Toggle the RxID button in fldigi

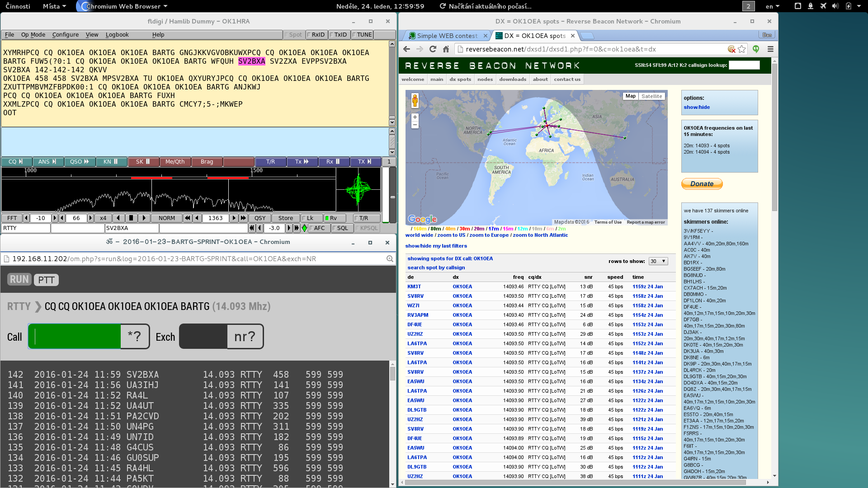coord(317,35)
